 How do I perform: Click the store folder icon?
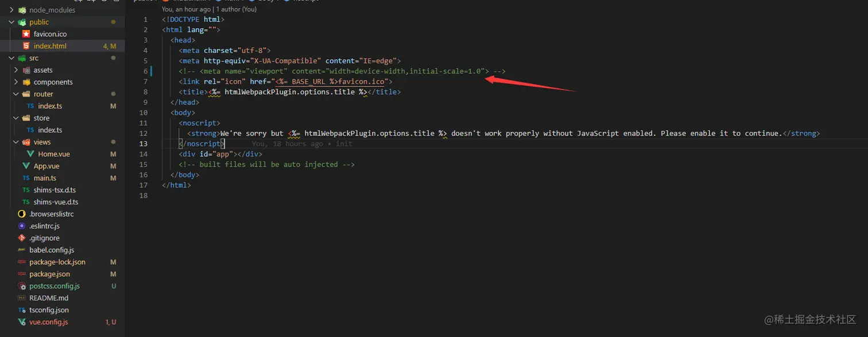[x=26, y=118]
